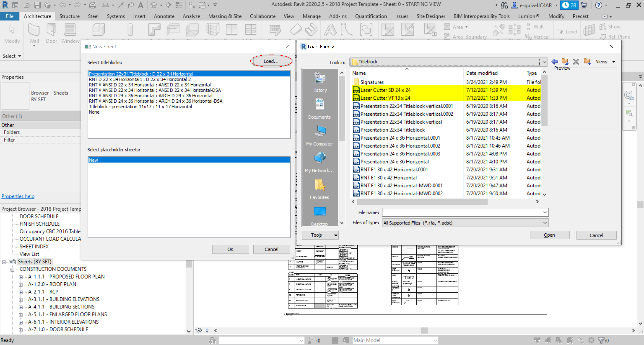This screenshot has height=345, width=644.
Task: Collapse CONSTRUCTION DOCUMENTS tree node
Action: [12, 269]
